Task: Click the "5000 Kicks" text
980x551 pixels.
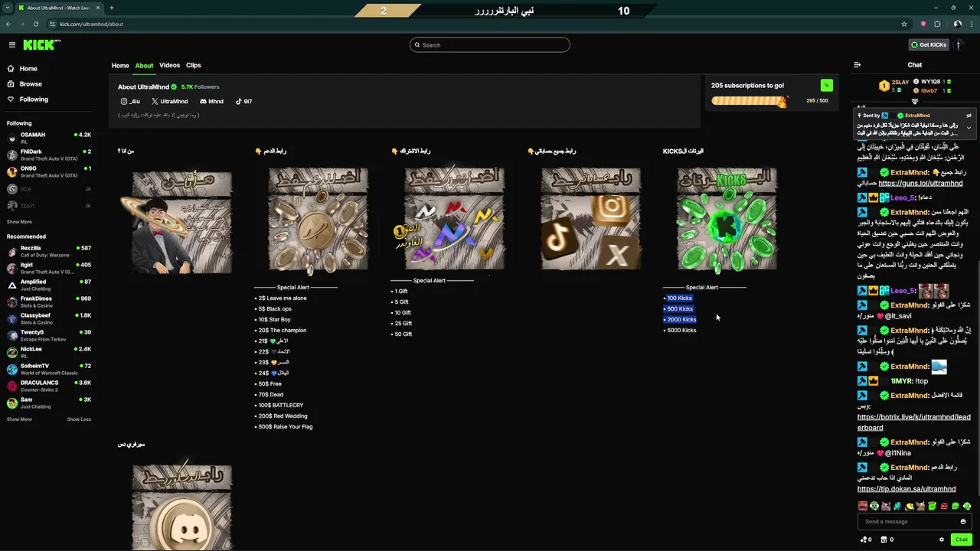Action: (681, 331)
